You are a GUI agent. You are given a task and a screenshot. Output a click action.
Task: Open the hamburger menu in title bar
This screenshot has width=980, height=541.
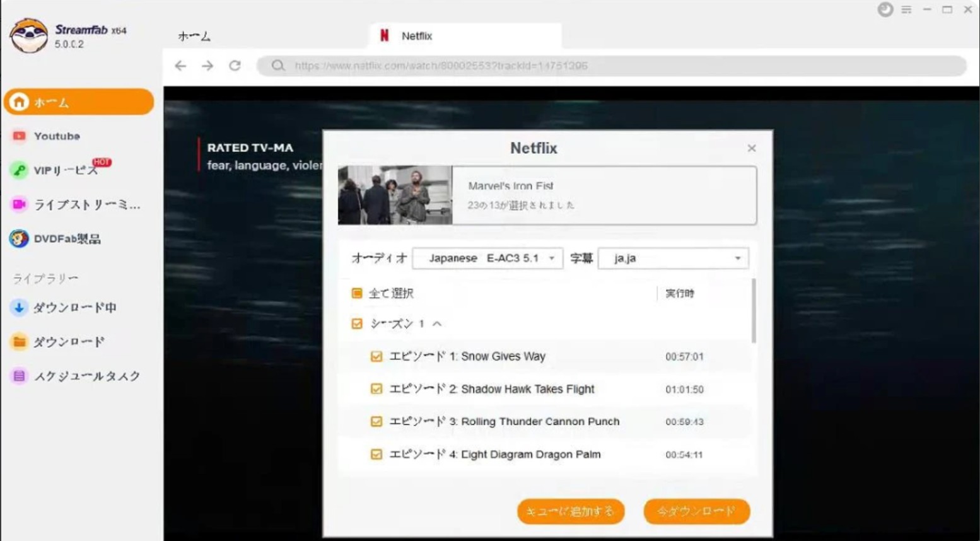[906, 9]
